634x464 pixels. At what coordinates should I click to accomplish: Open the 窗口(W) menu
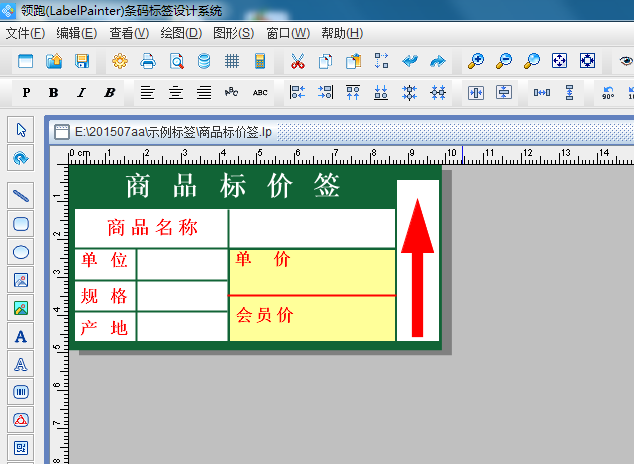point(288,33)
